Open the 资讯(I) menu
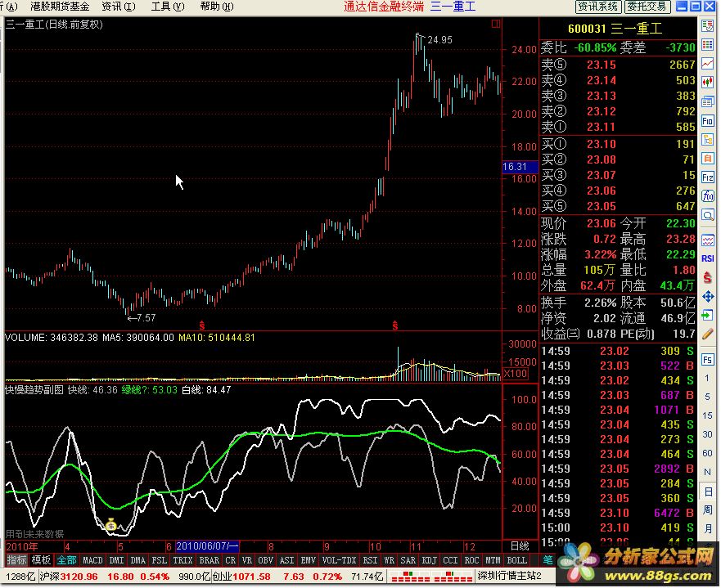Screen dimensions: 721x588 tap(119, 7)
